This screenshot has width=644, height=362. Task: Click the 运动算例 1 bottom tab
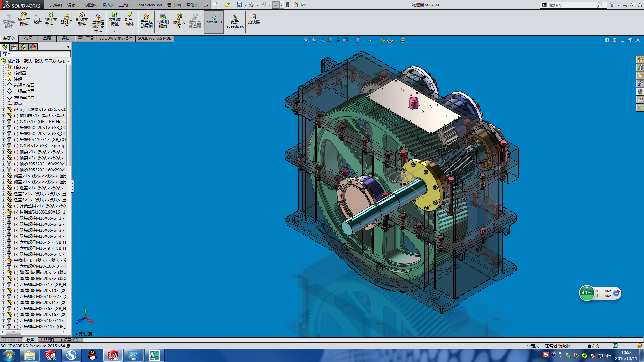coord(69,340)
